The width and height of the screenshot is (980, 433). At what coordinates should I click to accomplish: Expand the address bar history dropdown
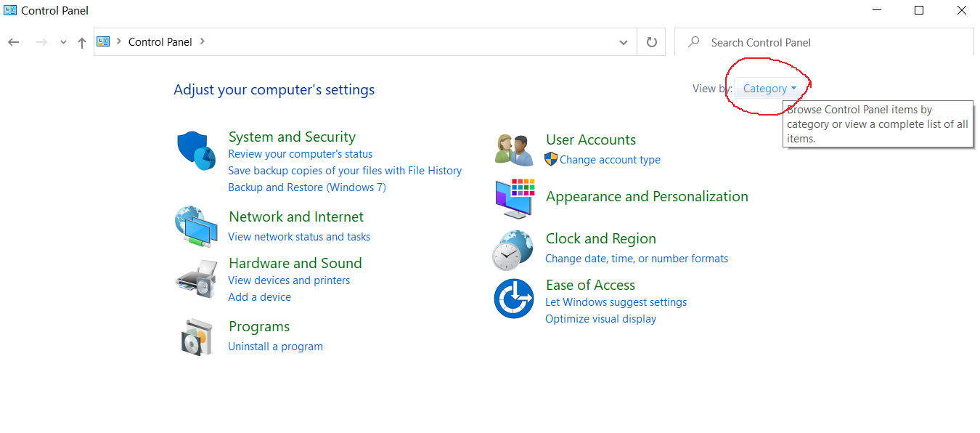pyautogui.click(x=624, y=42)
